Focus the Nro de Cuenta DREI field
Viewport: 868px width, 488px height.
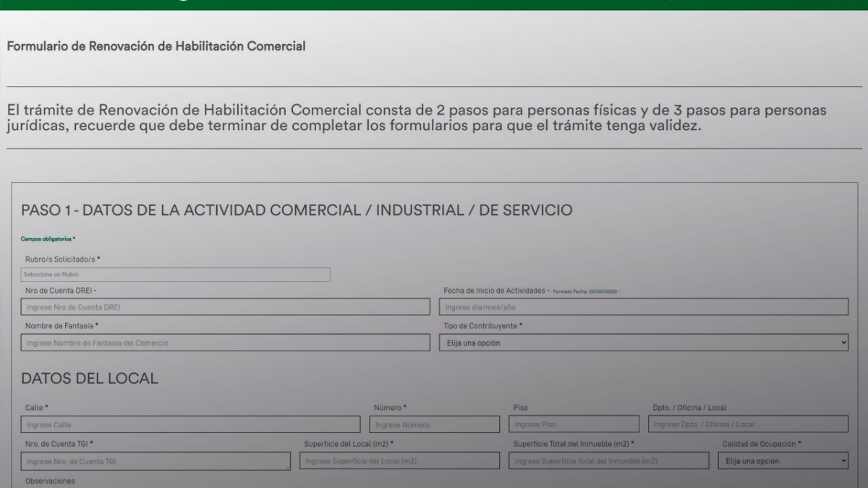[x=225, y=307]
